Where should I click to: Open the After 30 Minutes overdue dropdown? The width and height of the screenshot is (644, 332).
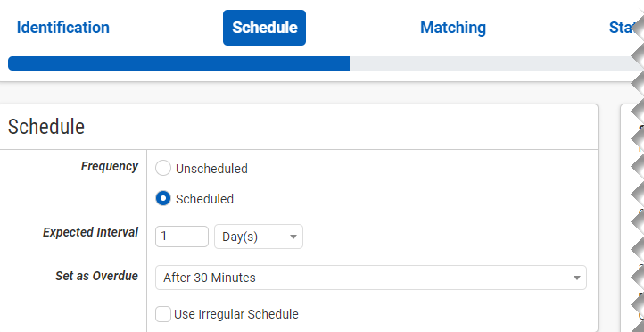pyautogui.click(x=371, y=278)
